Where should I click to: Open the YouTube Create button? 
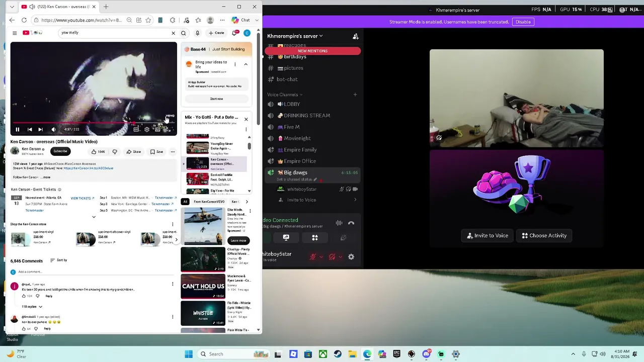[217, 33]
